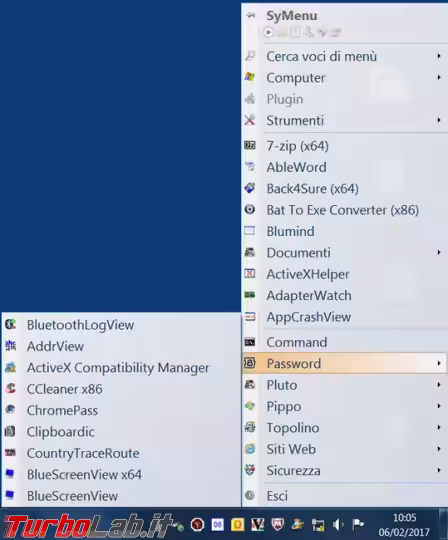Viewport: 448px width, 540px height.
Task: Click the play icon under SyMenu title
Action: (269, 32)
